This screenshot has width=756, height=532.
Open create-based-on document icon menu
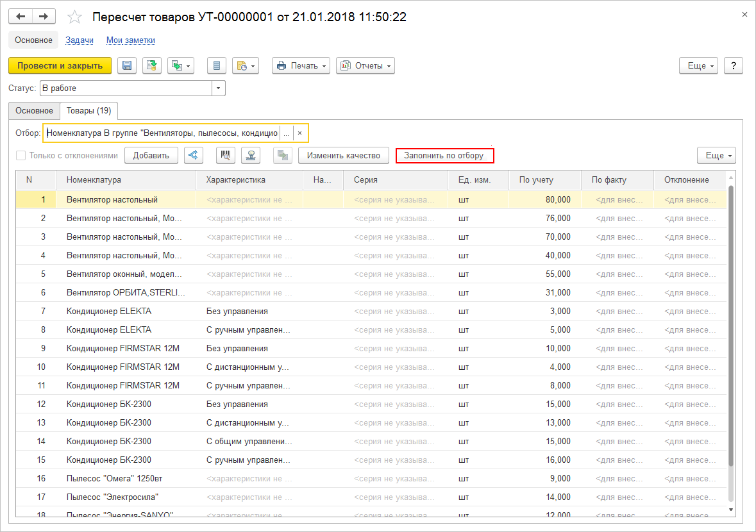coord(181,65)
